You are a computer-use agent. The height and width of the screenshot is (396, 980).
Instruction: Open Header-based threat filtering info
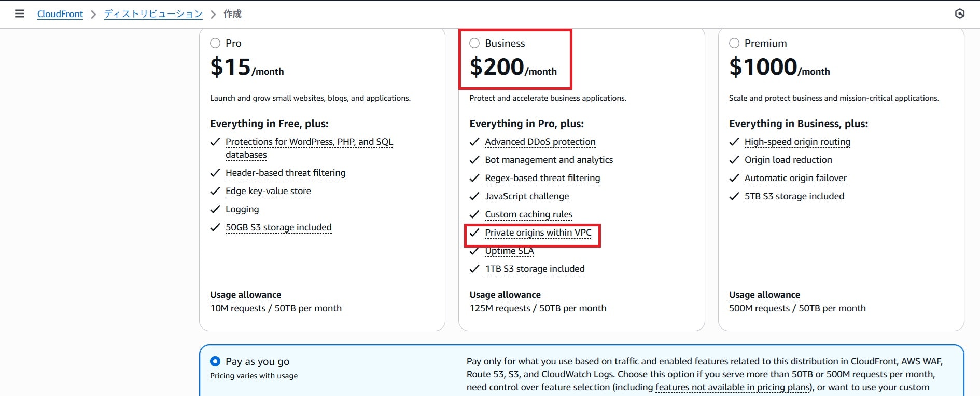coord(286,173)
